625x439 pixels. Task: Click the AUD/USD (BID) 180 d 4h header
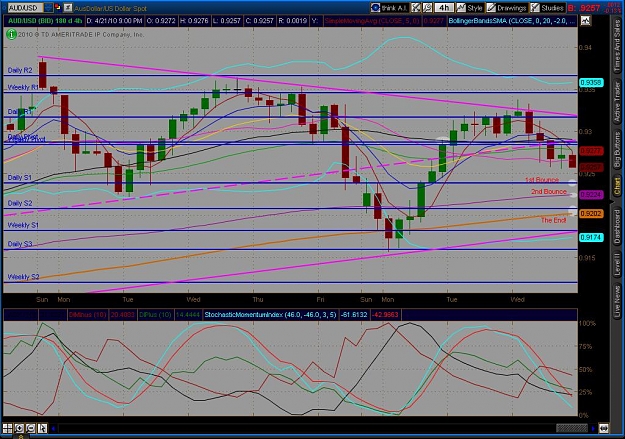click(x=45, y=21)
